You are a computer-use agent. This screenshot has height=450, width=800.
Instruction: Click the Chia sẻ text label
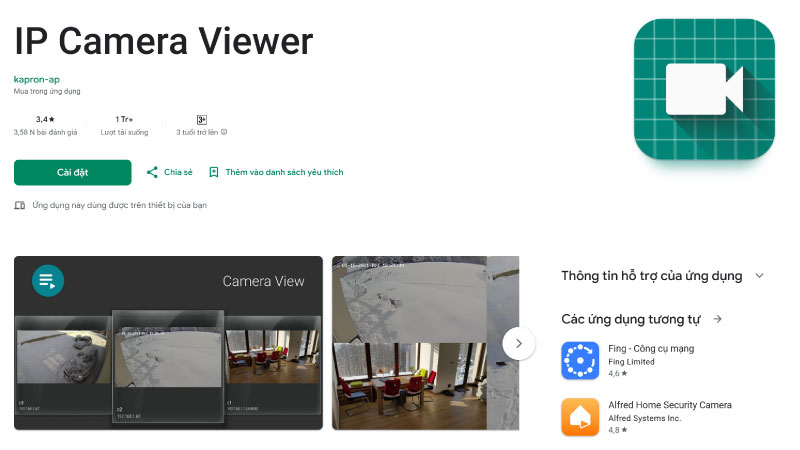pyautogui.click(x=178, y=172)
